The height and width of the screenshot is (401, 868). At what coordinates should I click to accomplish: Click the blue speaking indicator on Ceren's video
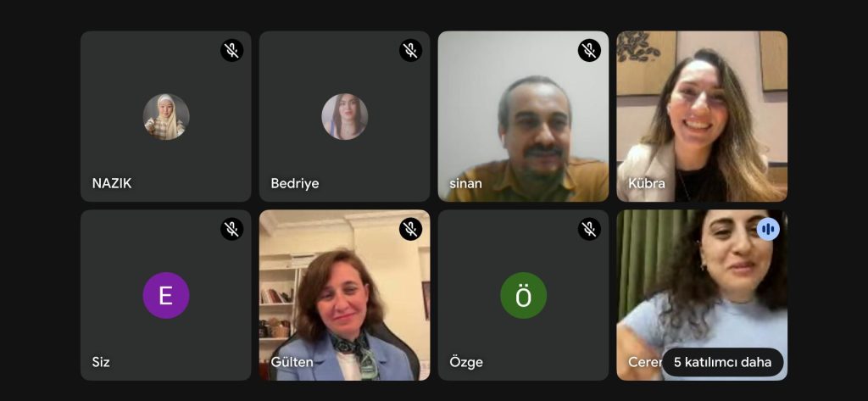point(768,229)
